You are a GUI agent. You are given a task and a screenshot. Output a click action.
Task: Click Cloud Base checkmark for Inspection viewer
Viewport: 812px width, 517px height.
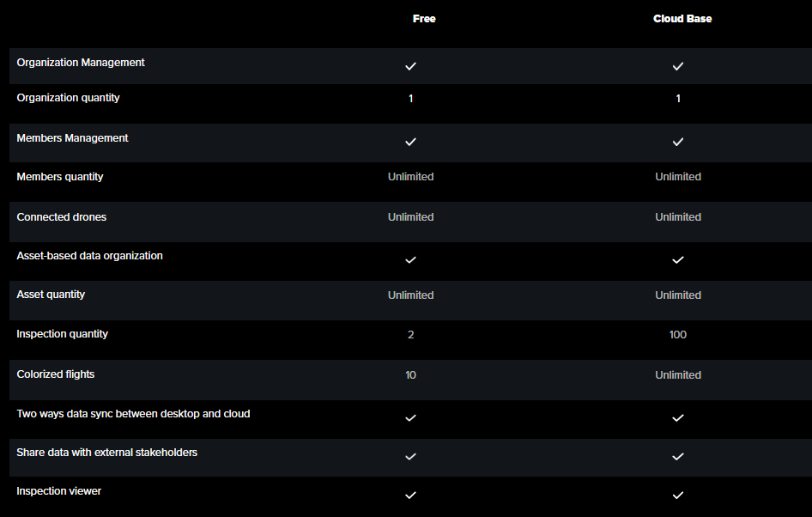point(678,496)
